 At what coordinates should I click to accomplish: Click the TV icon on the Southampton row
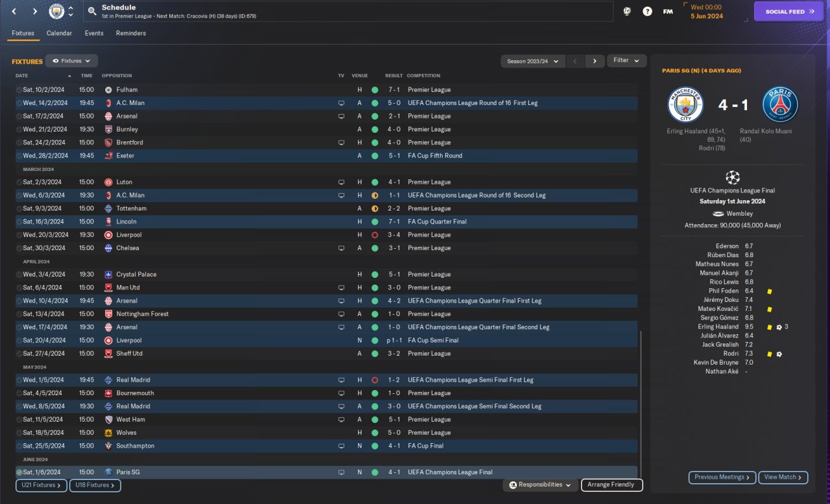(x=341, y=446)
